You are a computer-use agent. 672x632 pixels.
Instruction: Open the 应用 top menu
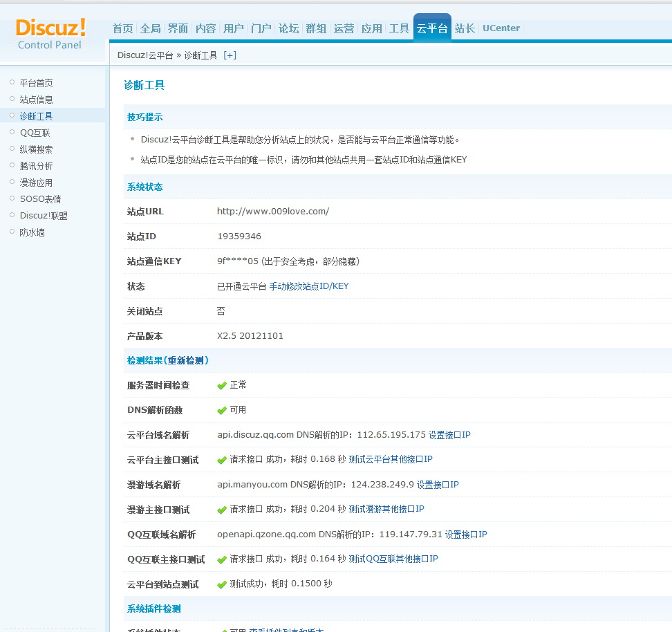click(x=371, y=29)
